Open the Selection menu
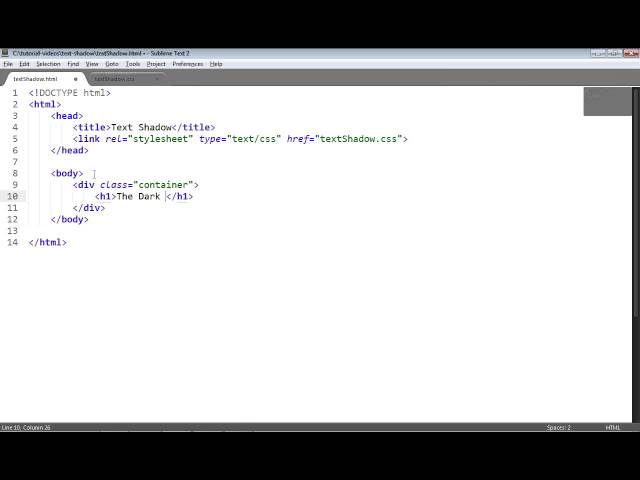This screenshot has width=640, height=480. coord(48,64)
